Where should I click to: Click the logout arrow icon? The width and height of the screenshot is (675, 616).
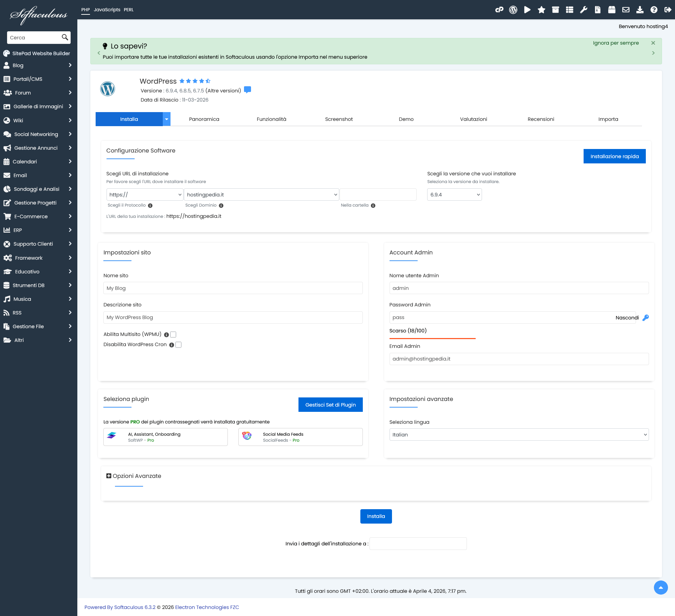(668, 10)
